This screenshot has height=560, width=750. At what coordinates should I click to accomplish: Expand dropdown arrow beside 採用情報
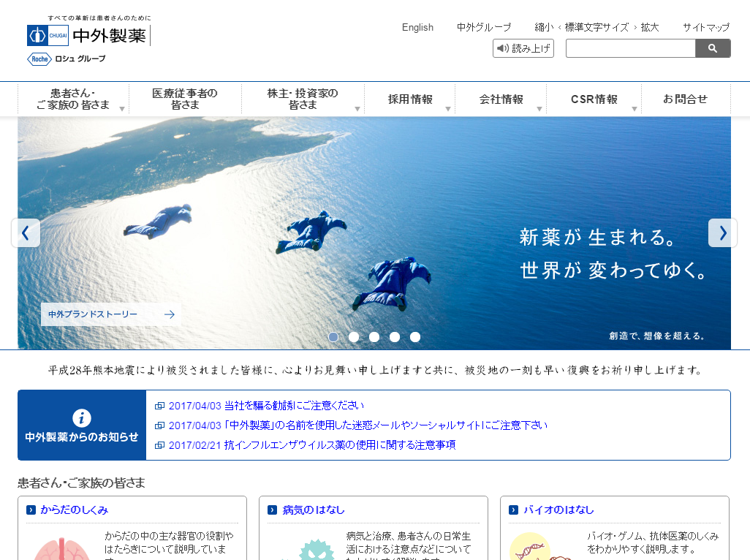point(448,109)
